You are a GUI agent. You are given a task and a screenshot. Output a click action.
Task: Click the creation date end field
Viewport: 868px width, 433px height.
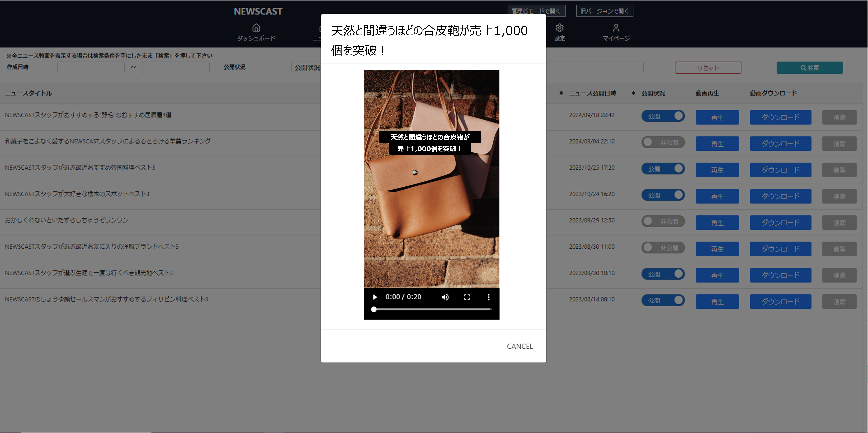[x=176, y=67]
